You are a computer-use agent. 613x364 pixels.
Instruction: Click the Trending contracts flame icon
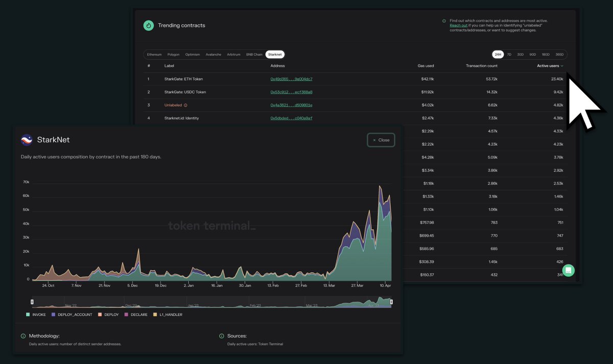[x=148, y=25]
